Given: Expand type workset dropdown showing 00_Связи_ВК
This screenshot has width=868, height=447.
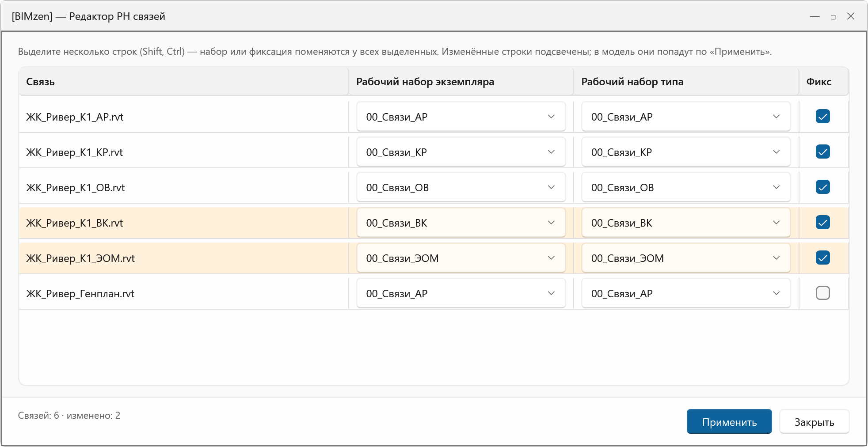Looking at the screenshot, I should click(686, 223).
